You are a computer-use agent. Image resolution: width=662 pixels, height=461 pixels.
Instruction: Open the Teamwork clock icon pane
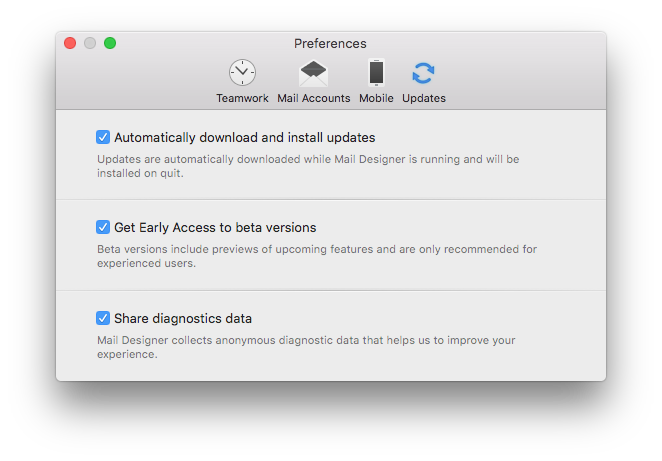(x=242, y=73)
